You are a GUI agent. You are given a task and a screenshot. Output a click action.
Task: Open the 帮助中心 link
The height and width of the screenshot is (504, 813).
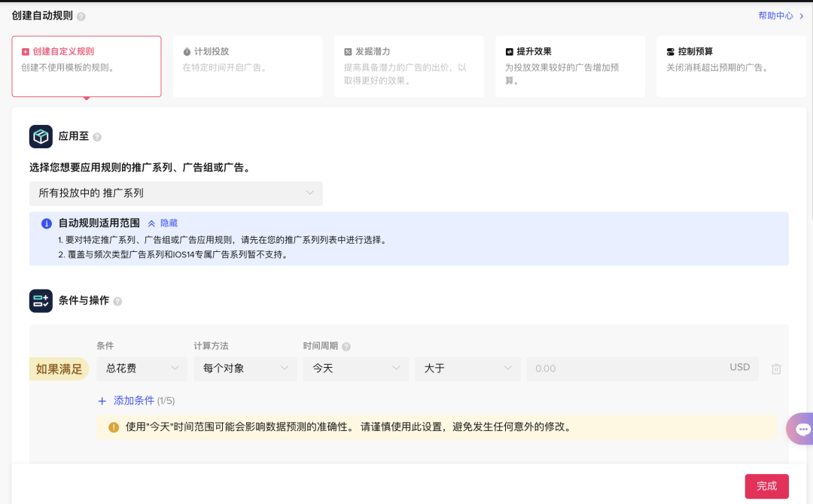[x=775, y=15]
